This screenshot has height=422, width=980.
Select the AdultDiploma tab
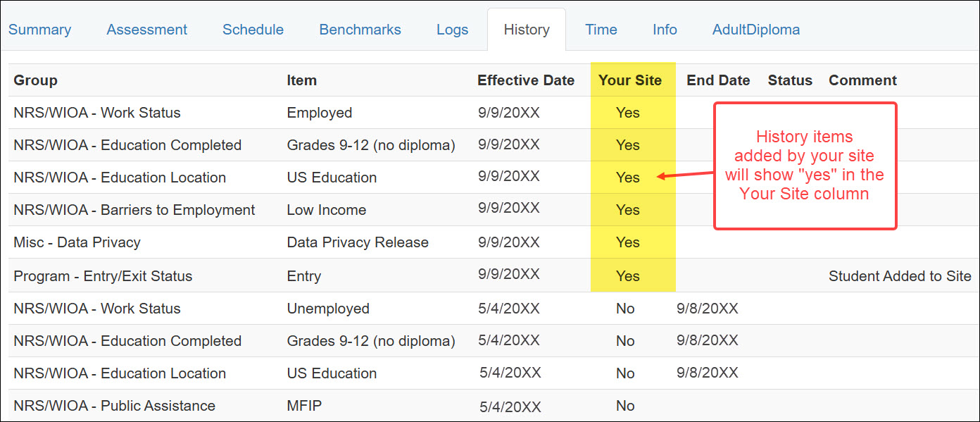(x=755, y=30)
